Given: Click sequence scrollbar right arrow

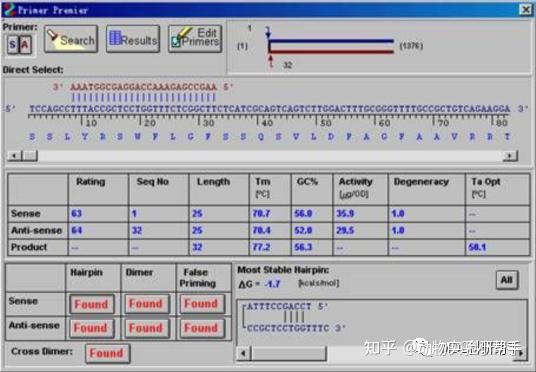Looking at the screenshot, I should tap(510, 156).
